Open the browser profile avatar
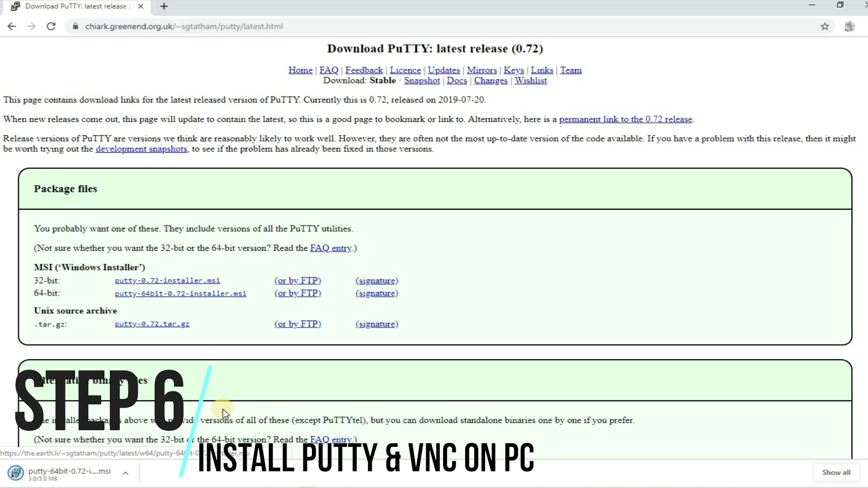Screen dimensions: 868x488 coord(850,26)
